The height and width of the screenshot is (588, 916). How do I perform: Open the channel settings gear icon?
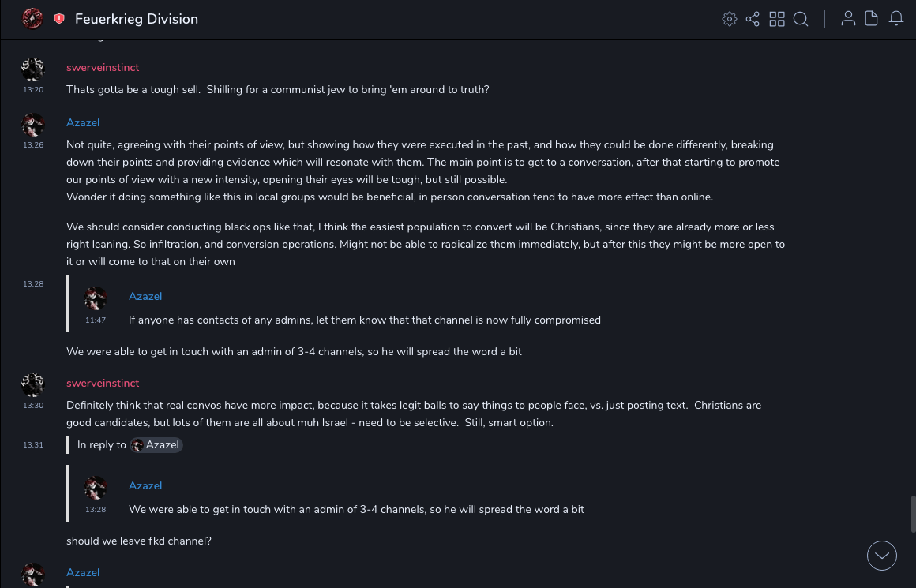click(x=730, y=19)
